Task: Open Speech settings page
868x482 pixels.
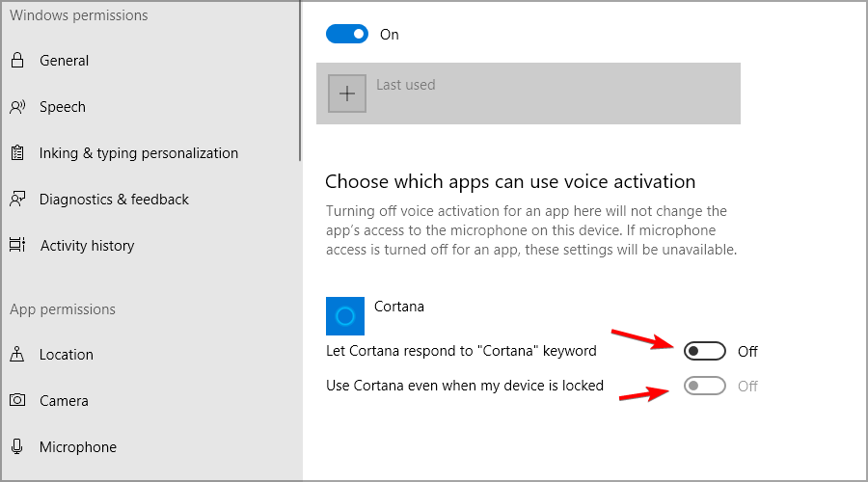Action: click(x=63, y=107)
